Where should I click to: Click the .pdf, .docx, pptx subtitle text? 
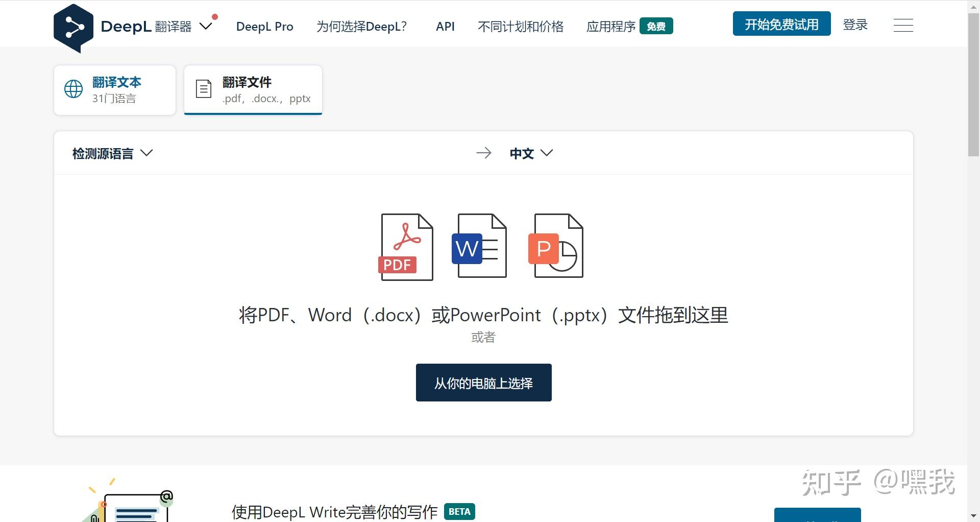tap(266, 99)
